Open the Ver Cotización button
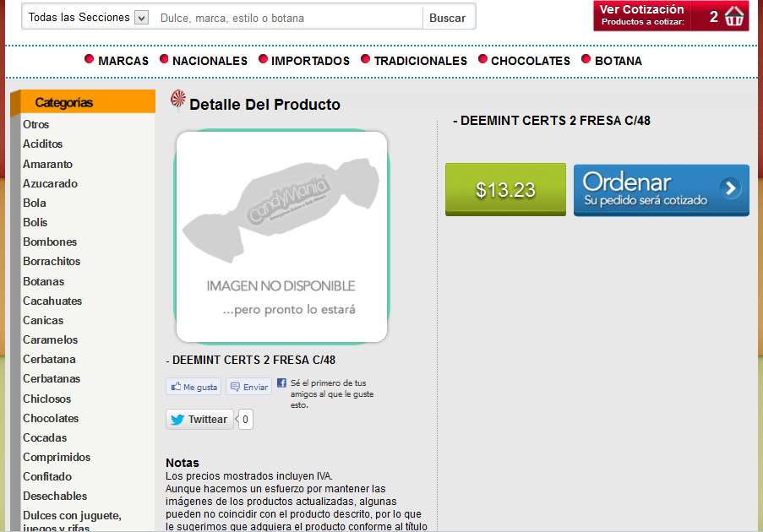The width and height of the screenshot is (763, 532). click(x=671, y=16)
